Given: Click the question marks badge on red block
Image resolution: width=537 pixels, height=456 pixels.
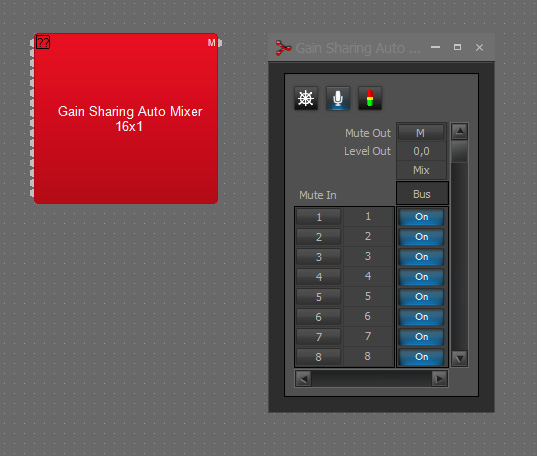Looking at the screenshot, I should 43,42.
